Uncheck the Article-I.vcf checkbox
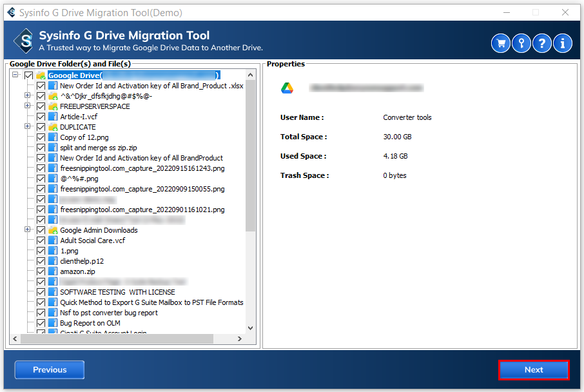Viewport: 584px width, 392px height. (x=41, y=117)
